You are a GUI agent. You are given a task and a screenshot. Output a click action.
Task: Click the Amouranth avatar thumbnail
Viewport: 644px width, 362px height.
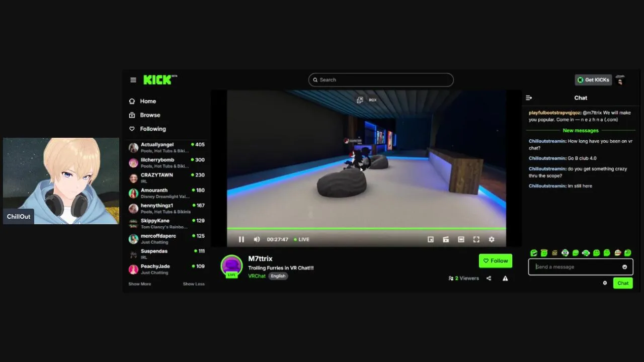(133, 194)
